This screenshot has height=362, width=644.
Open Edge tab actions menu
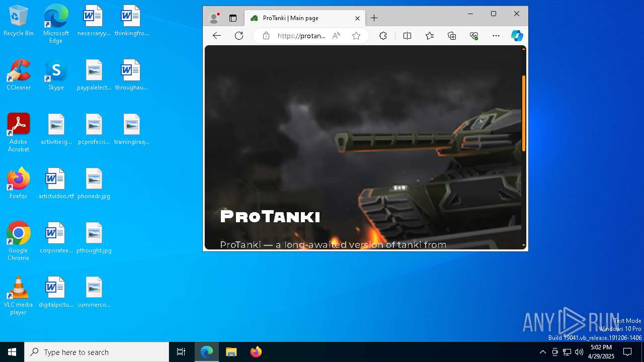click(x=233, y=18)
